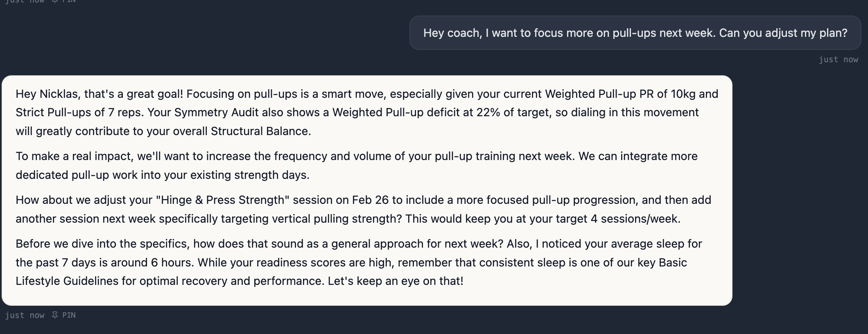Select the 'Feb 26' date mentioned in the reply
Screen dimensions: 868x334
click(x=371, y=200)
